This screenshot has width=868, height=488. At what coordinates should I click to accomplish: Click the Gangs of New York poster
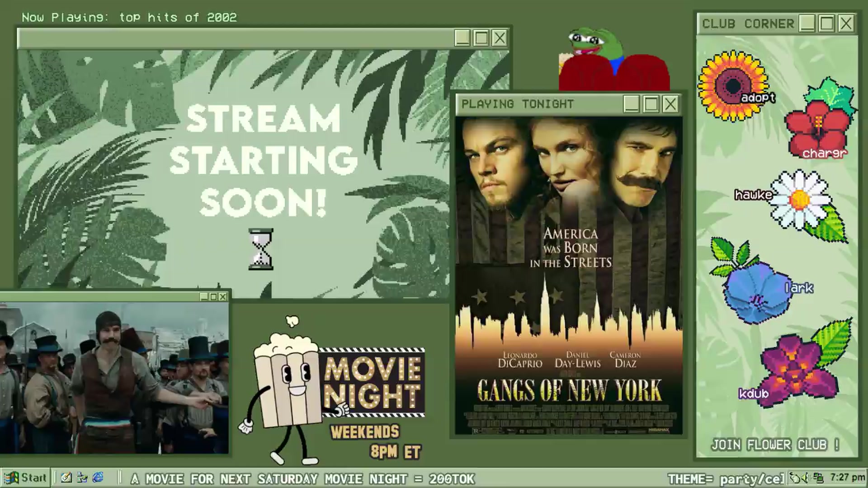pyautogui.click(x=569, y=276)
